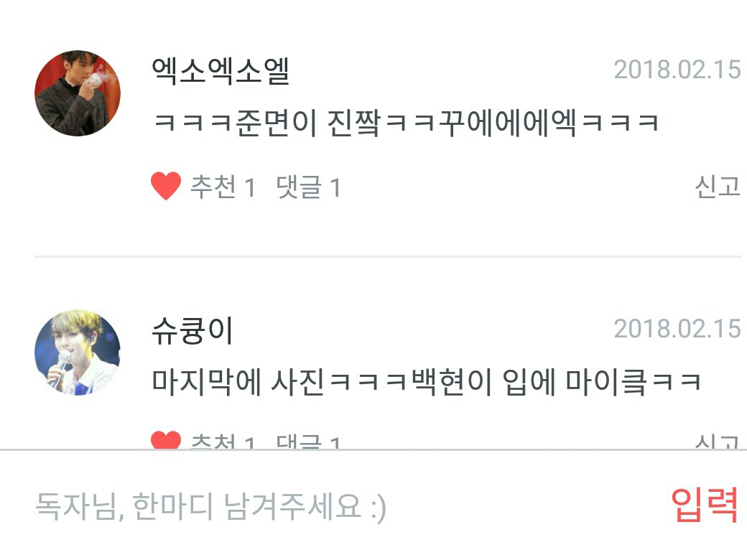This screenshot has width=747, height=560.
Task: Click the 2018.02.15 date on 엑소엑소엘's comment
Action: [677, 70]
